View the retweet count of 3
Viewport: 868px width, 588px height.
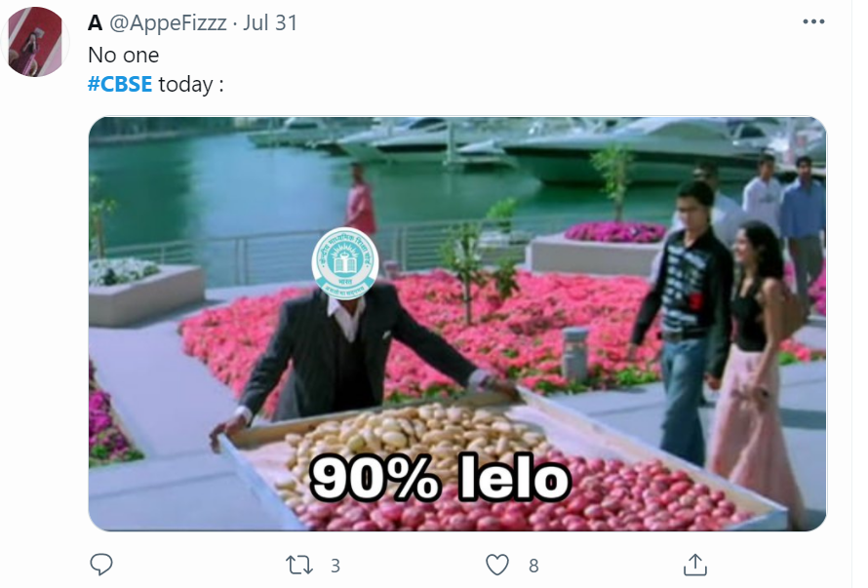coord(335,566)
